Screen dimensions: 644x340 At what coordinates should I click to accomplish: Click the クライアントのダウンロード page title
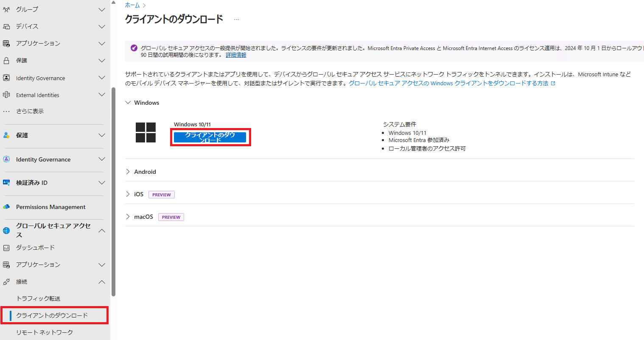174,19
